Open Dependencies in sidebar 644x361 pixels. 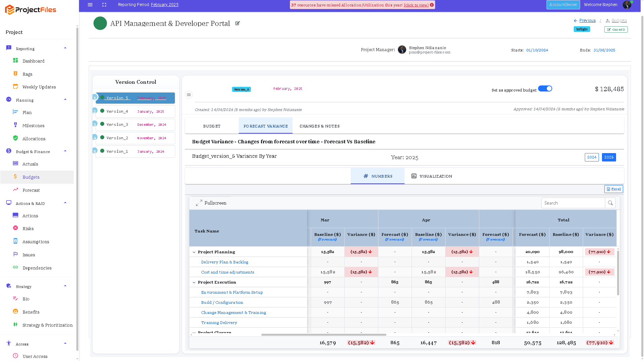tap(37, 268)
